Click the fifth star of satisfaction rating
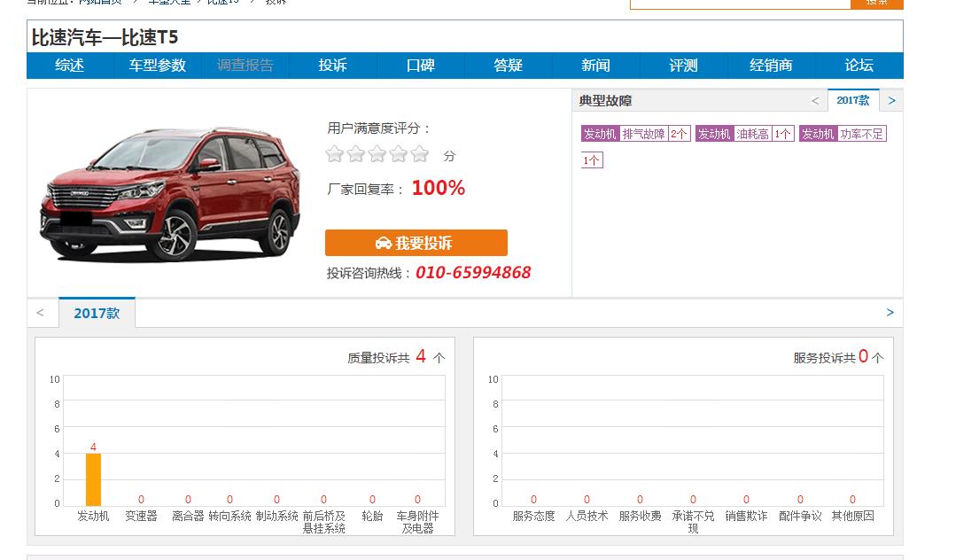This screenshot has width=979, height=560. click(420, 153)
